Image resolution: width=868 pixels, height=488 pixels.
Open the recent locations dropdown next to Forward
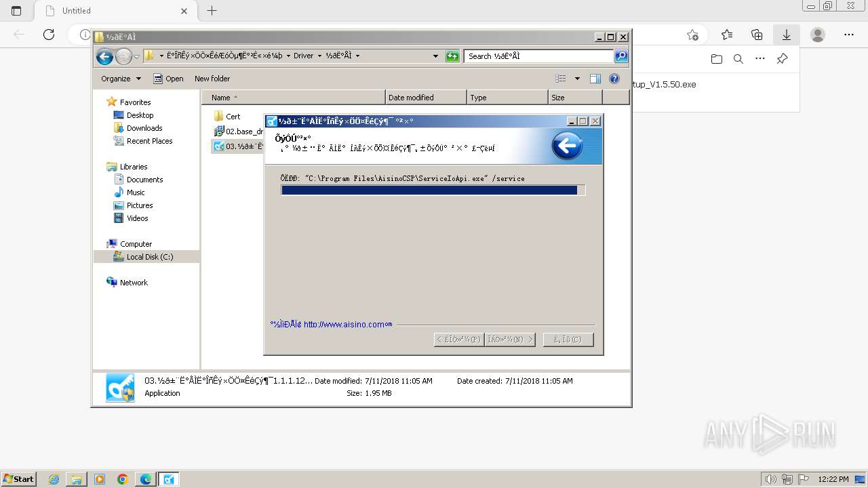136,56
